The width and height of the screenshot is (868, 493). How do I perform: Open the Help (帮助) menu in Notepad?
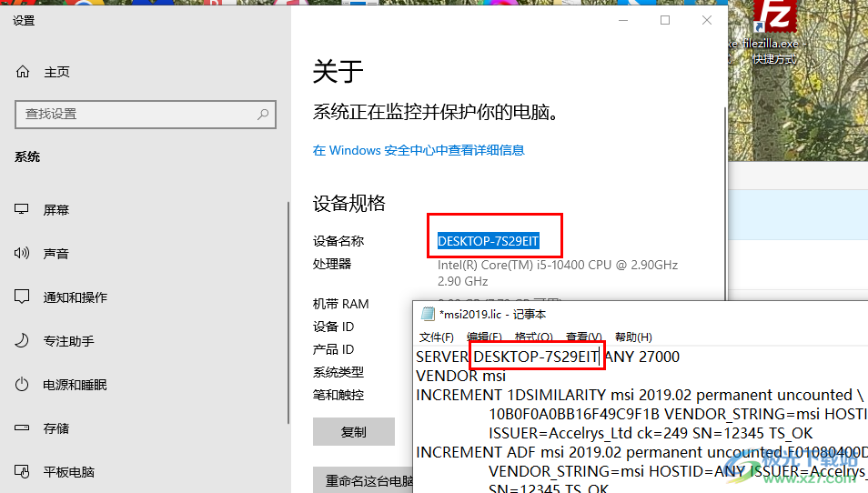633,337
